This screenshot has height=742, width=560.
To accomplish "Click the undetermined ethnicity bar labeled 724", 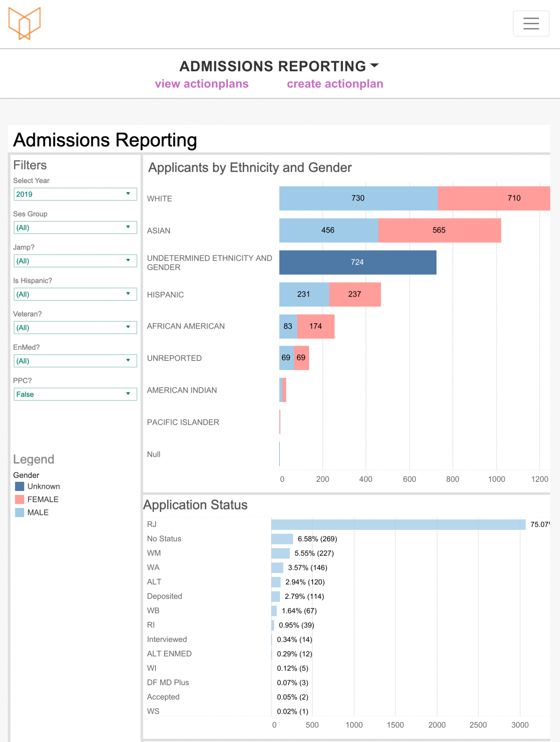I will (358, 262).
